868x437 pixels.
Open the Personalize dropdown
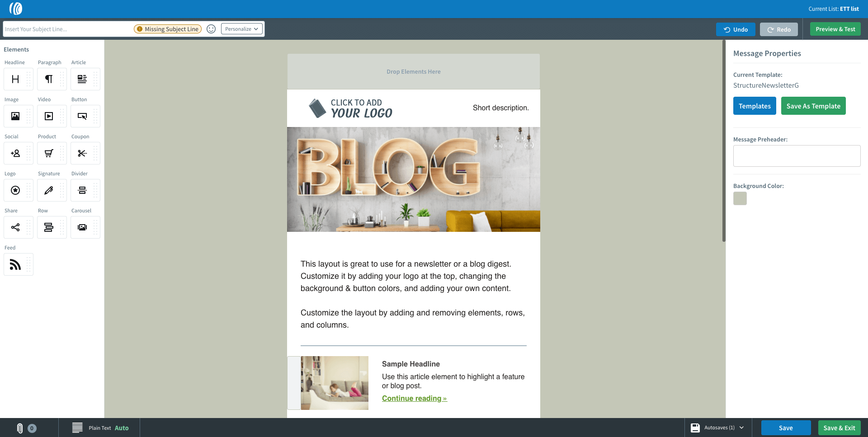click(241, 28)
